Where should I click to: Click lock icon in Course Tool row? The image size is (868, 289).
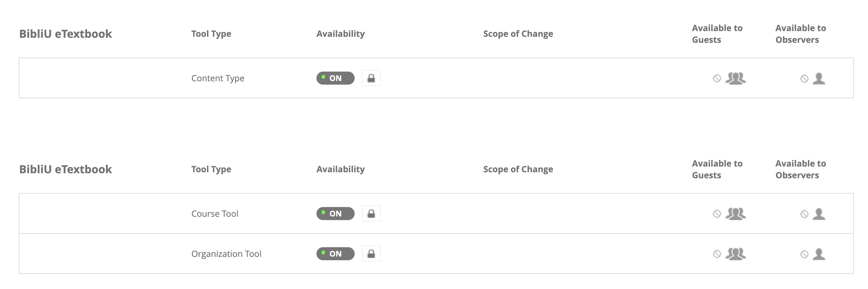point(371,214)
